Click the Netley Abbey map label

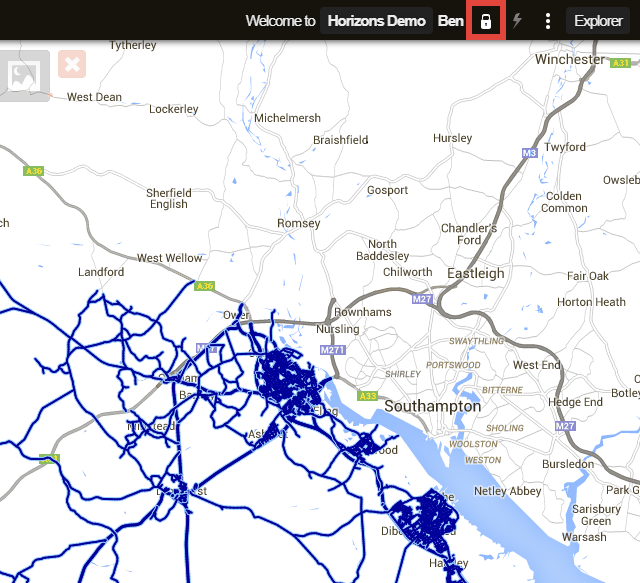pos(507,491)
